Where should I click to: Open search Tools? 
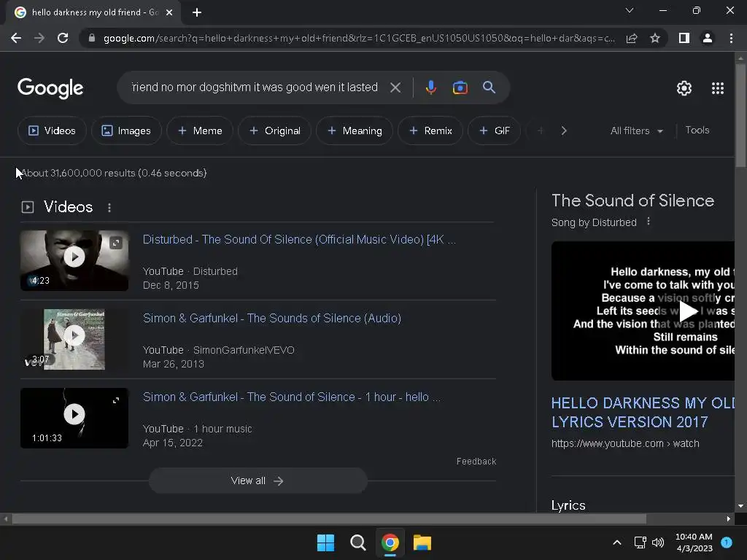[x=697, y=130]
